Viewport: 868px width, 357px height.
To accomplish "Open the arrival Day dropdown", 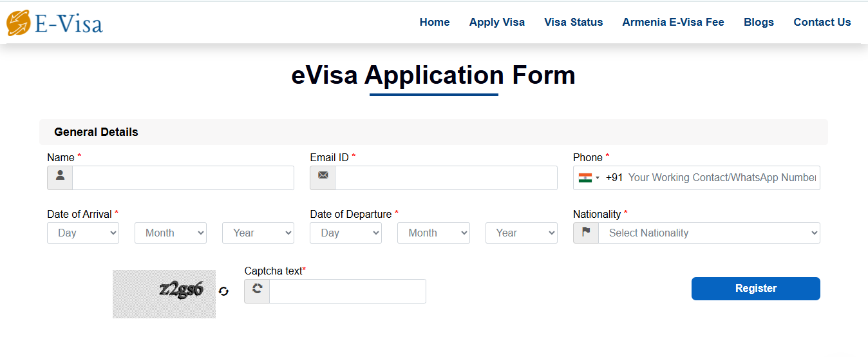I will (83, 233).
